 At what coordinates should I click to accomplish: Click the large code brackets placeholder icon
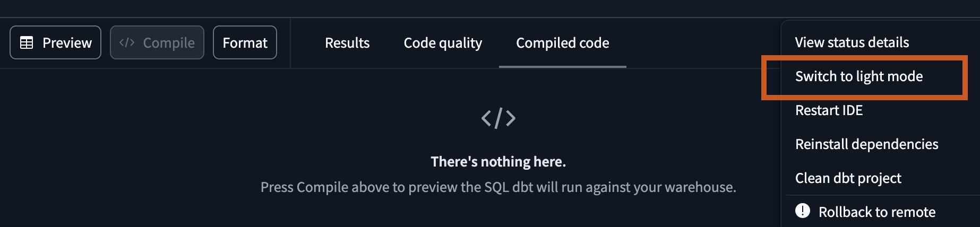pyautogui.click(x=498, y=118)
